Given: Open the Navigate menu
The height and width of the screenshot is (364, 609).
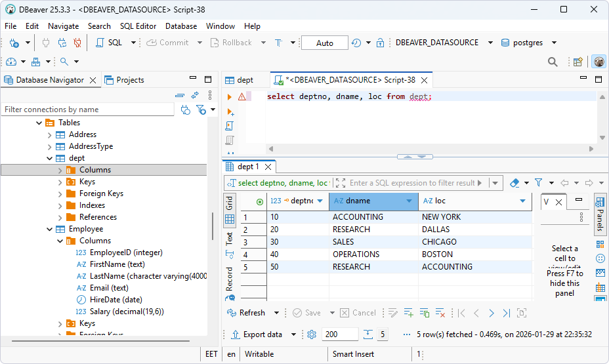Looking at the screenshot, I should click(x=63, y=26).
